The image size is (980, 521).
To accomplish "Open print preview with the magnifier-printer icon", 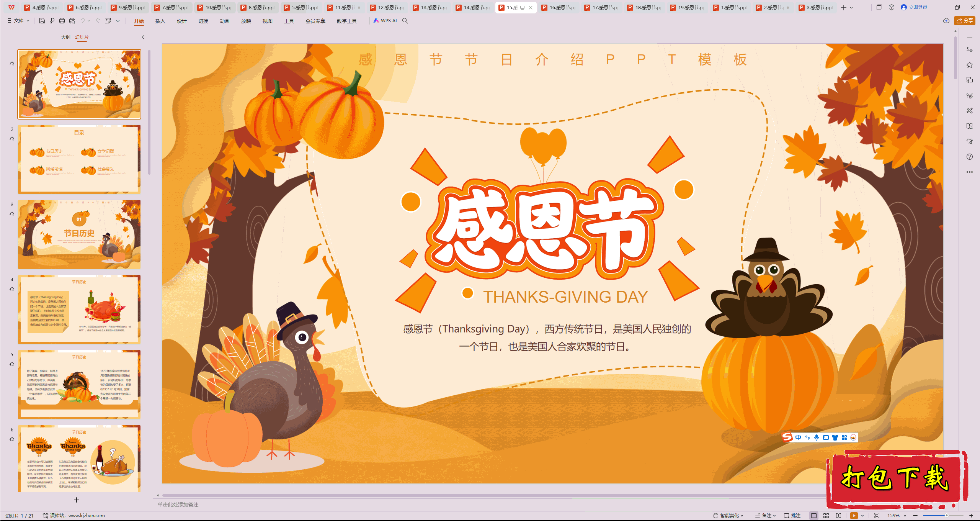I will pos(72,21).
